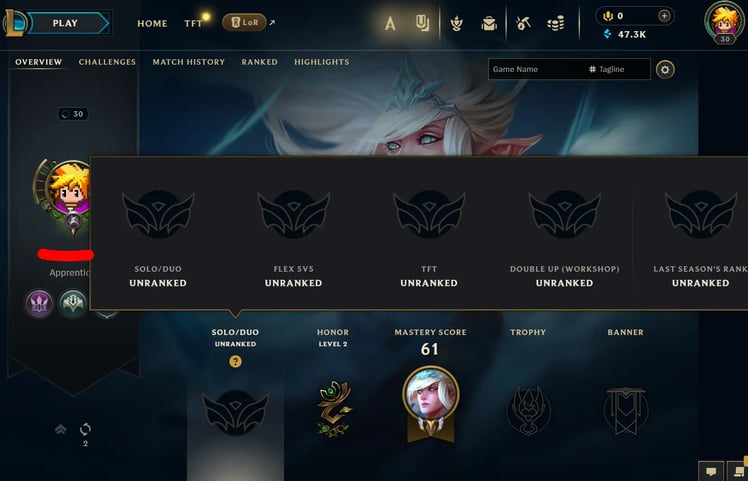Open the chat bubble icon
748x481 pixels.
(x=711, y=472)
